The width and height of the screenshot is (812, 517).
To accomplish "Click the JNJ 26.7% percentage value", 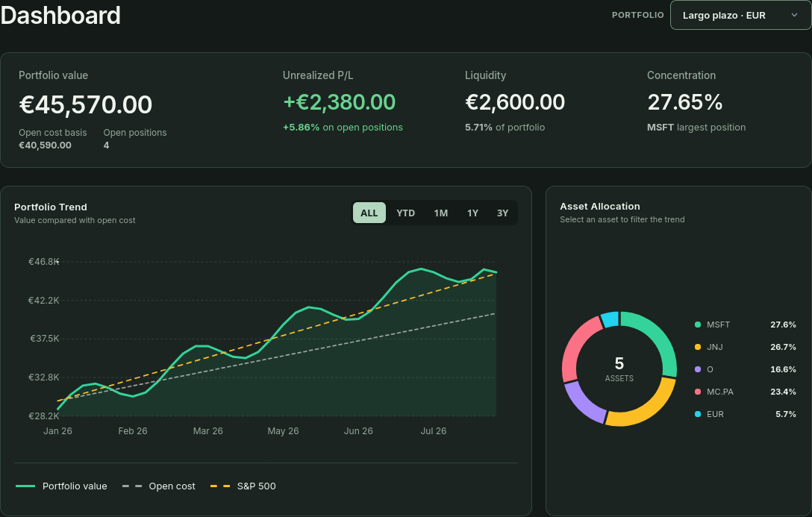I will 783,347.
